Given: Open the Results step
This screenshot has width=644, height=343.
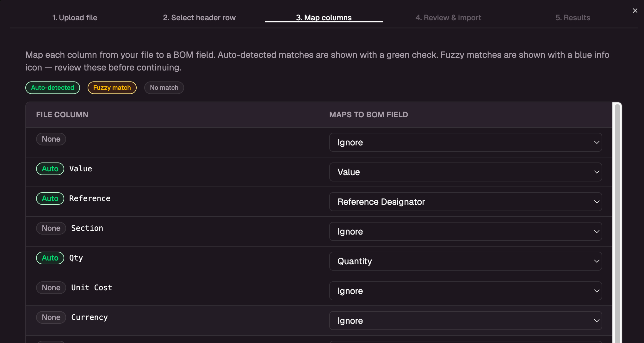Looking at the screenshot, I should (573, 17).
